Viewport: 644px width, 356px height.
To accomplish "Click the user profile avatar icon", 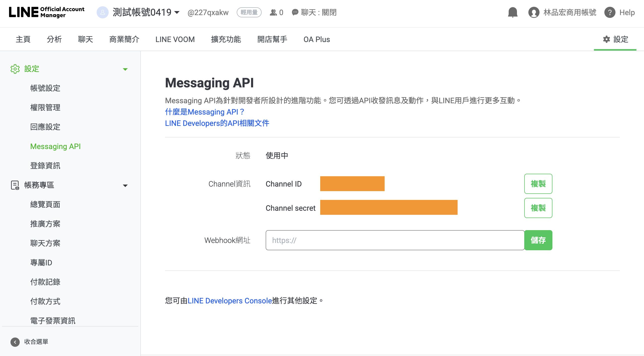I will click(534, 12).
